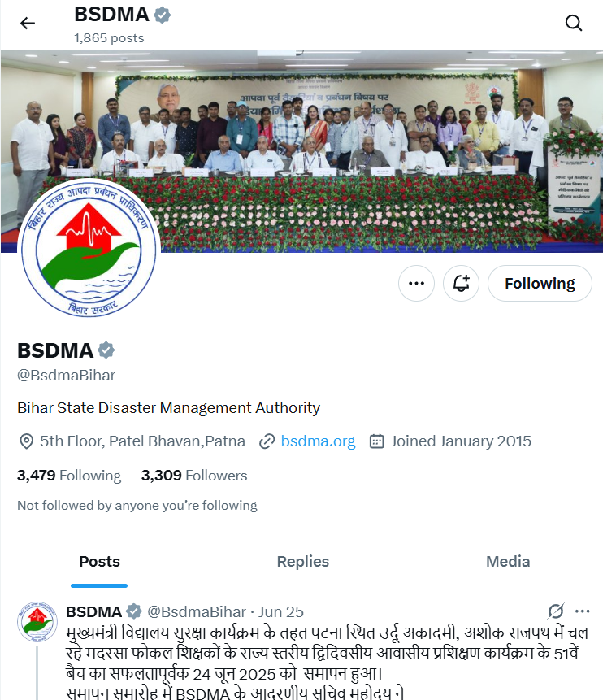Go back using the left arrow
The image size is (603, 700).
28,24
